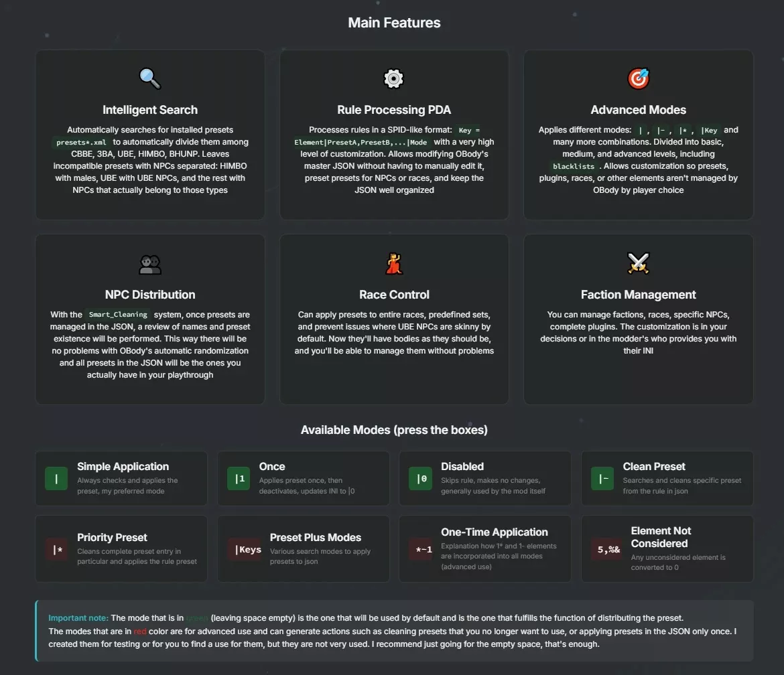Click the crossed swords Faction Management icon

[638, 263]
